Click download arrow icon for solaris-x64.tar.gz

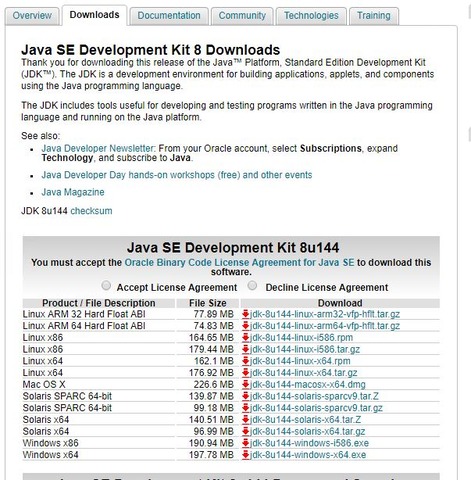[246, 431]
